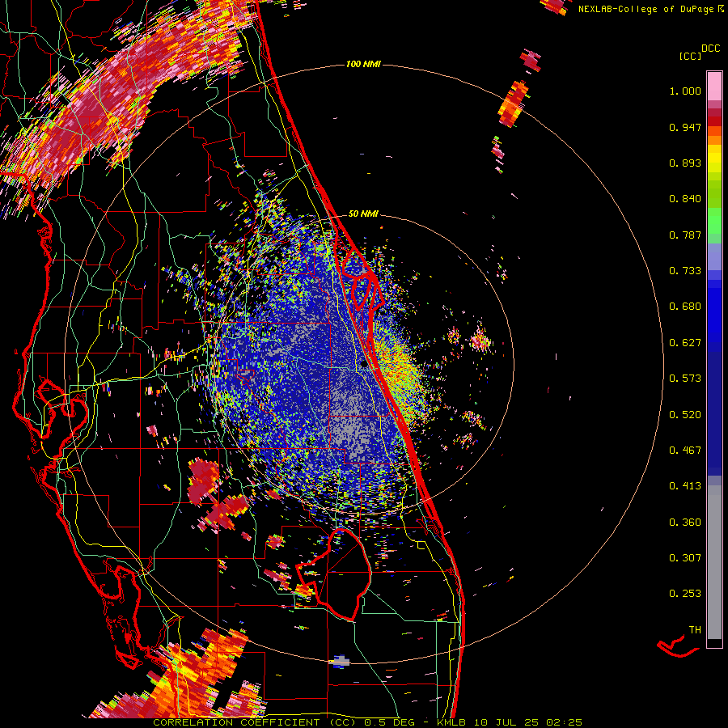Screen dimensions: 728x728
Task: Pick the yellow color bar segment near 0.893
Action: [714, 159]
